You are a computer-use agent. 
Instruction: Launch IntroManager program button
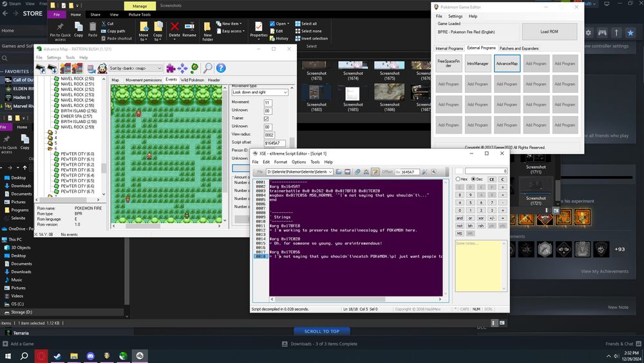478,64
